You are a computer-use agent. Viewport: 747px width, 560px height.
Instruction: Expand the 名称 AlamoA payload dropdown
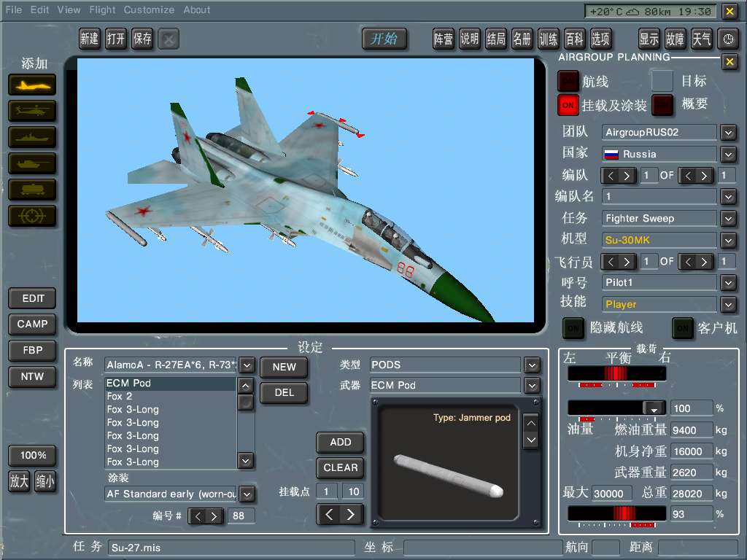(x=247, y=365)
